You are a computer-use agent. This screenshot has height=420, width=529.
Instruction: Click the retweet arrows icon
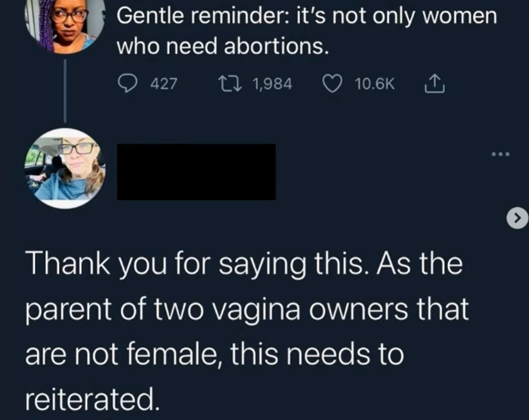230,84
